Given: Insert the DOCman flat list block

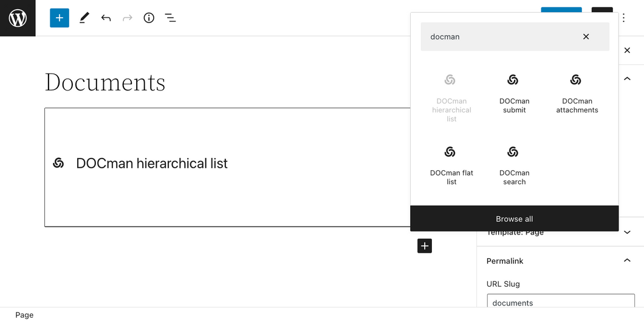Looking at the screenshot, I should tap(451, 165).
